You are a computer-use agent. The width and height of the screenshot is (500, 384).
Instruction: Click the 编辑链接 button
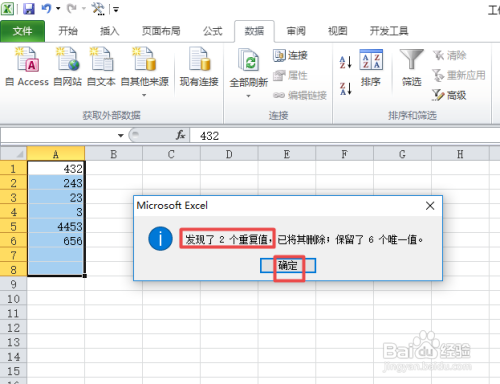tap(300, 96)
